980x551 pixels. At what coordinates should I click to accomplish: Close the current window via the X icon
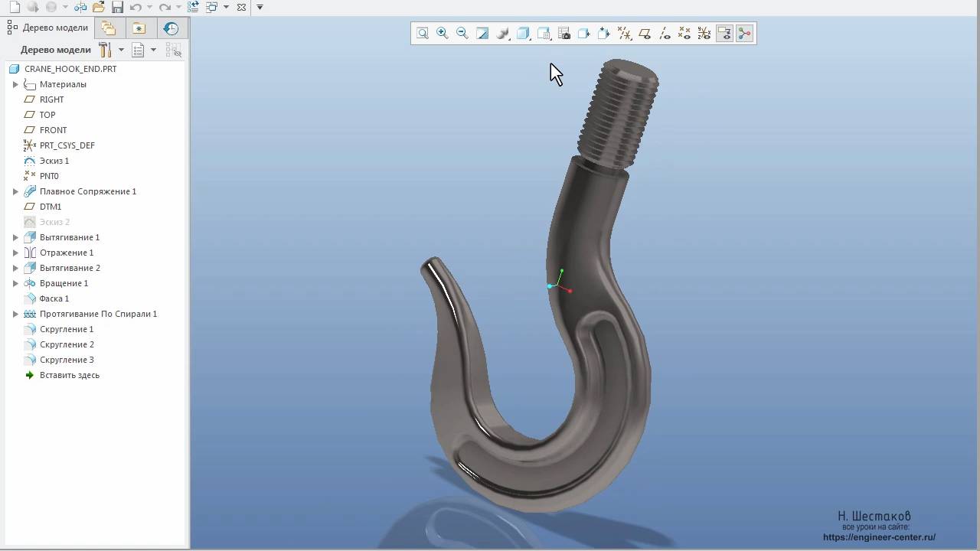242,7
